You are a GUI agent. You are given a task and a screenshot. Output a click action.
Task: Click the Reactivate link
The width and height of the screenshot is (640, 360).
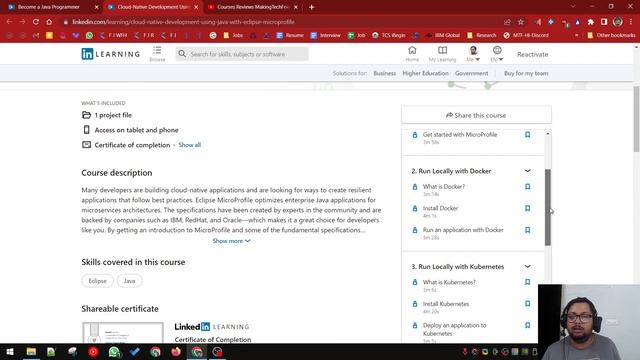(532, 54)
